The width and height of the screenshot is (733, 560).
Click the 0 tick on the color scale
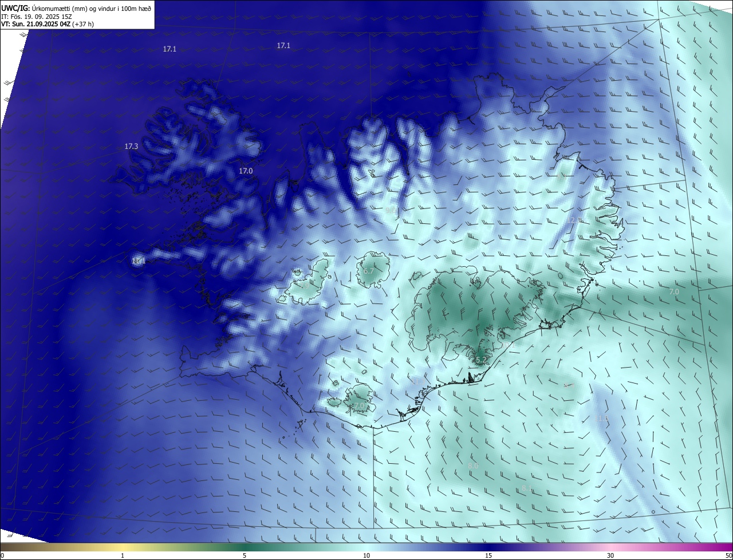[2, 556]
